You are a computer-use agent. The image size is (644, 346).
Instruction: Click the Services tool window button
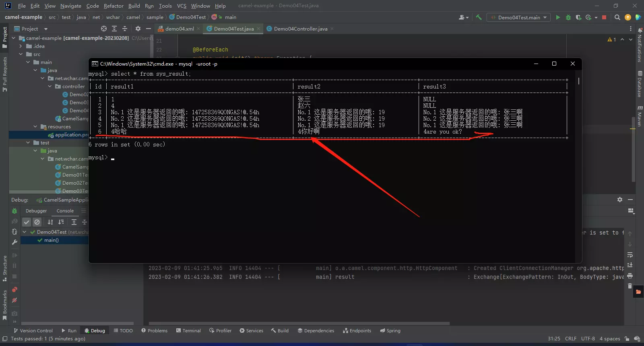251,331
